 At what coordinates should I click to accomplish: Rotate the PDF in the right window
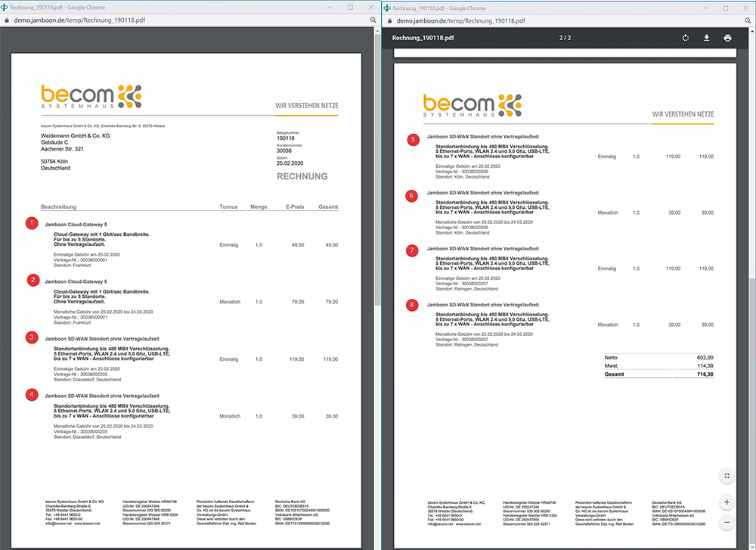(x=685, y=38)
